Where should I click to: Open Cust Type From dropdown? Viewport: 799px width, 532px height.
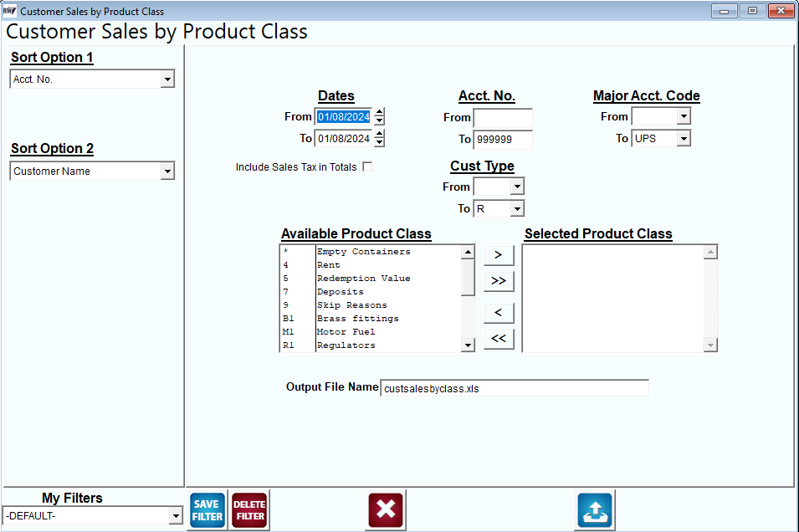click(x=517, y=187)
